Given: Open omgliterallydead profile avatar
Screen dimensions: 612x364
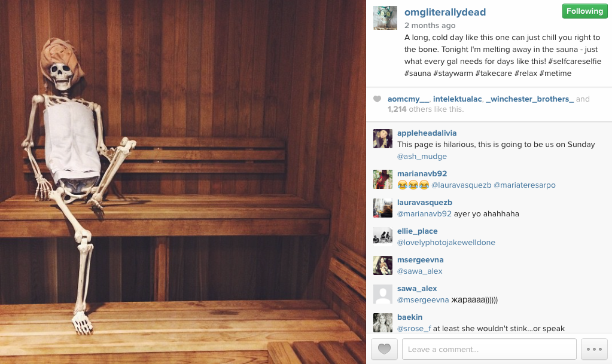Looking at the screenshot, I should coord(385,18).
